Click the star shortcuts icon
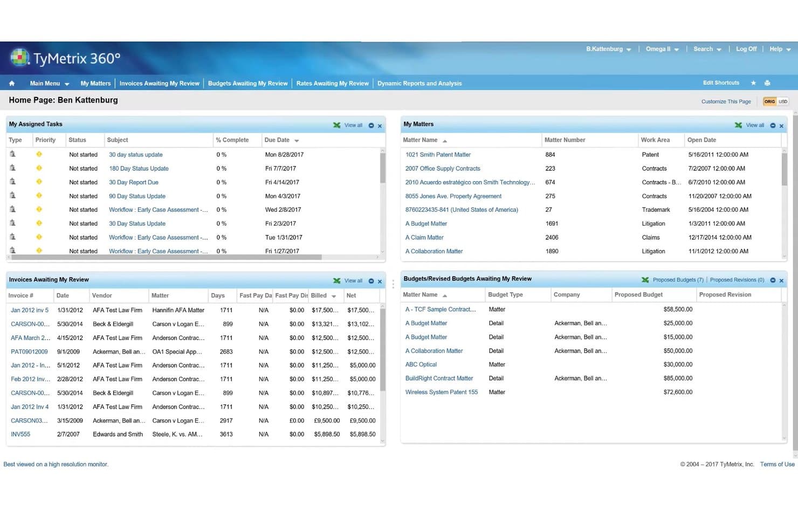This screenshot has height=532, width=798. 753,83
